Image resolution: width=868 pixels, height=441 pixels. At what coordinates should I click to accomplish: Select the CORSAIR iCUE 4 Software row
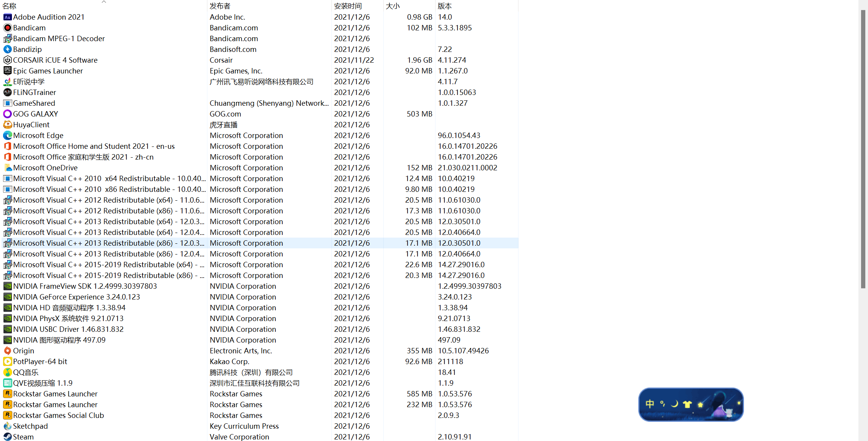(x=55, y=60)
